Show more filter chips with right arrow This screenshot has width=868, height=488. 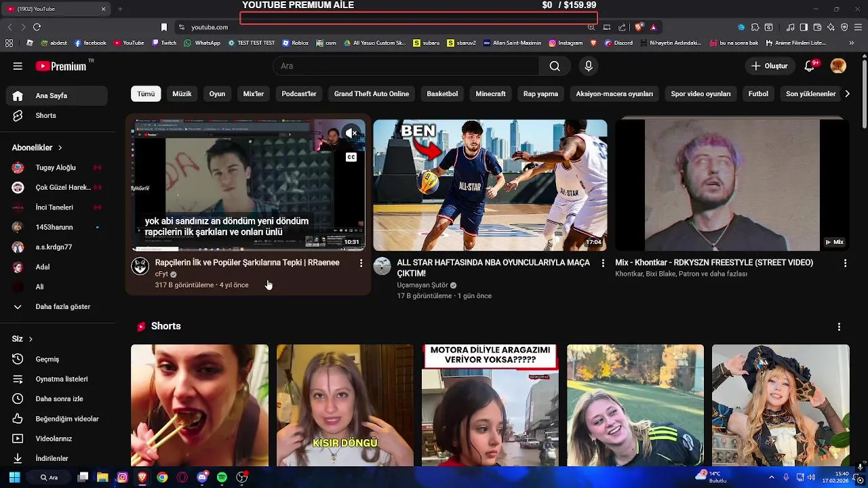847,94
